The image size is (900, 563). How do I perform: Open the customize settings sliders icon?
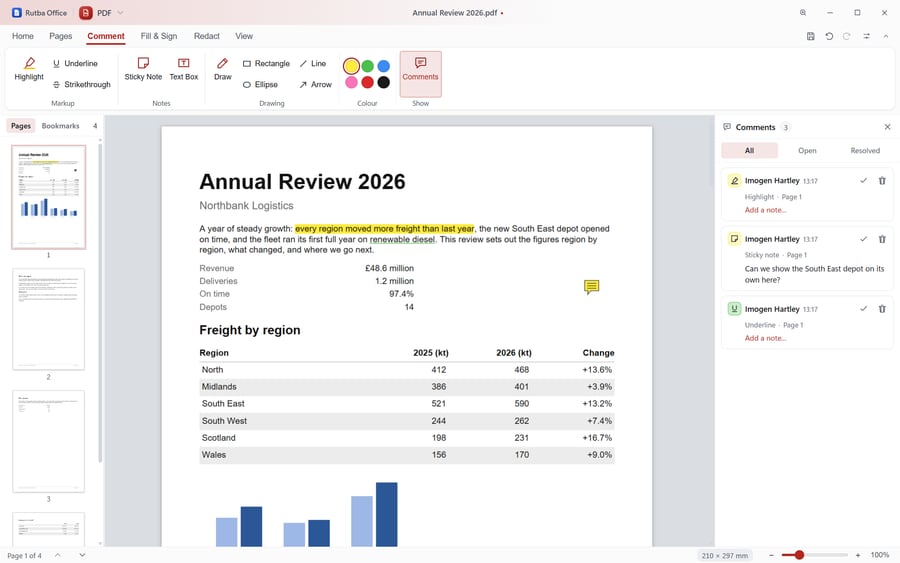click(x=867, y=36)
